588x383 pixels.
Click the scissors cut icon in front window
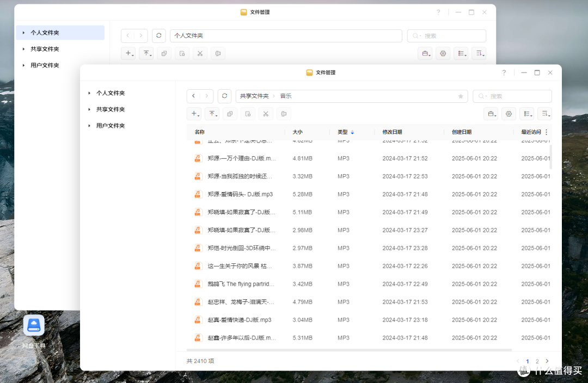pos(266,114)
